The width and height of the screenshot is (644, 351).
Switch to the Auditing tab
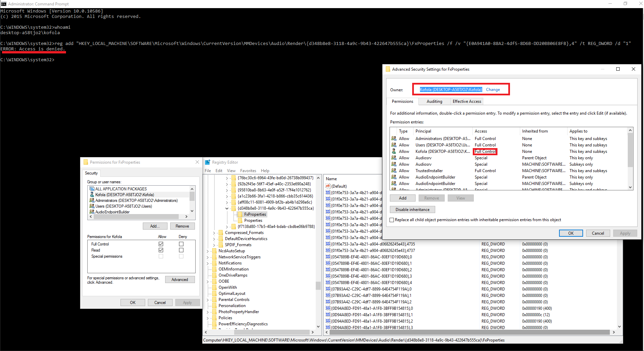(434, 101)
